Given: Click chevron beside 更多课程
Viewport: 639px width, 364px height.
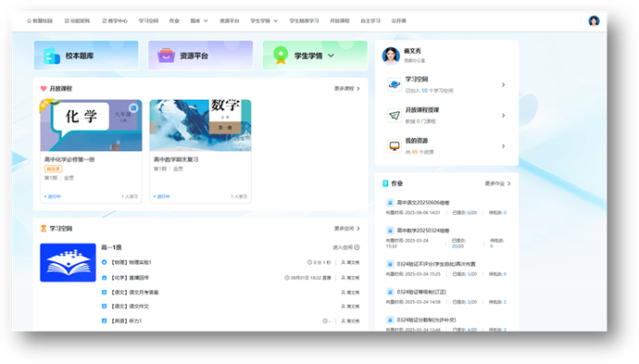Looking at the screenshot, I should click(358, 88).
